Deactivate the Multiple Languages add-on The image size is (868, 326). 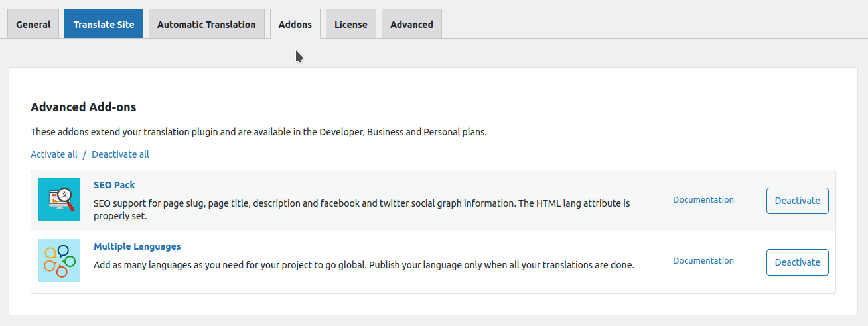click(x=798, y=262)
